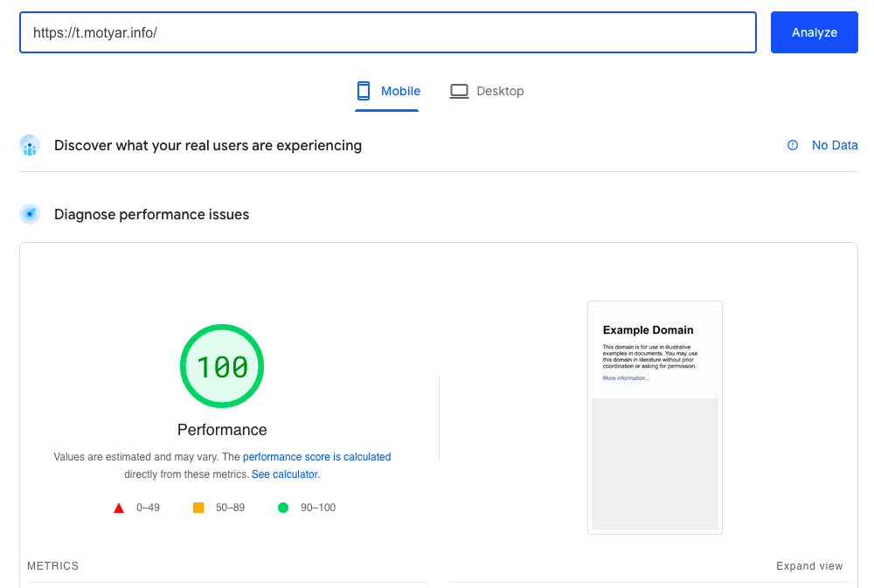Click the Discover what your real users heading
The height and width of the screenshot is (588, 874).
point(208,145)
